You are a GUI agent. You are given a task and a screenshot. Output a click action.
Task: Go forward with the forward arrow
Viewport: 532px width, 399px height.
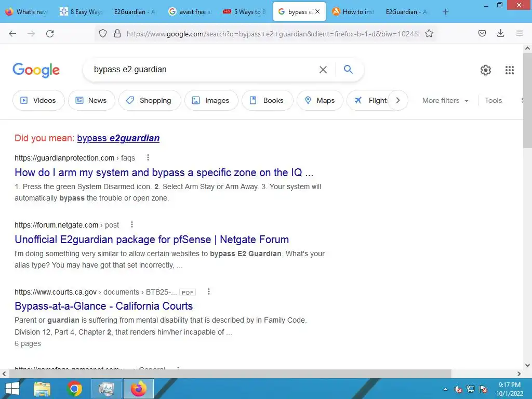tap(31, 33)
